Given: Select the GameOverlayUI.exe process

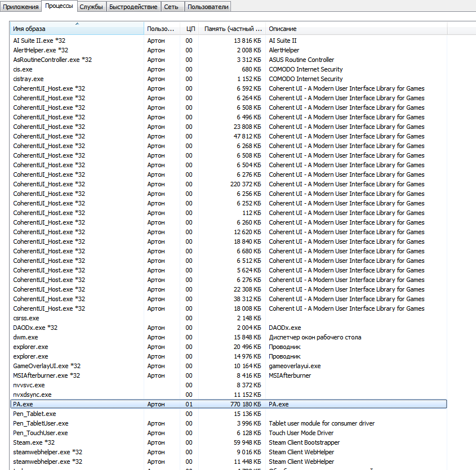Looking at the screenshot, I should click(47, 366).
